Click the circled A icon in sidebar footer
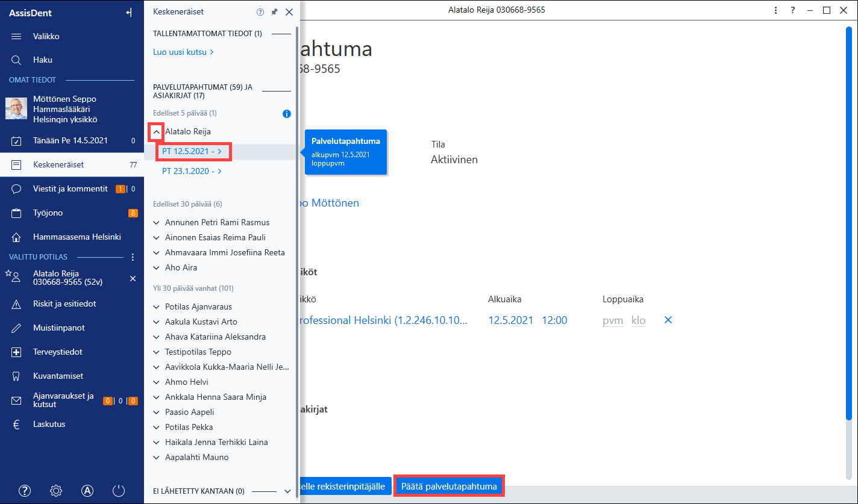 87,490
